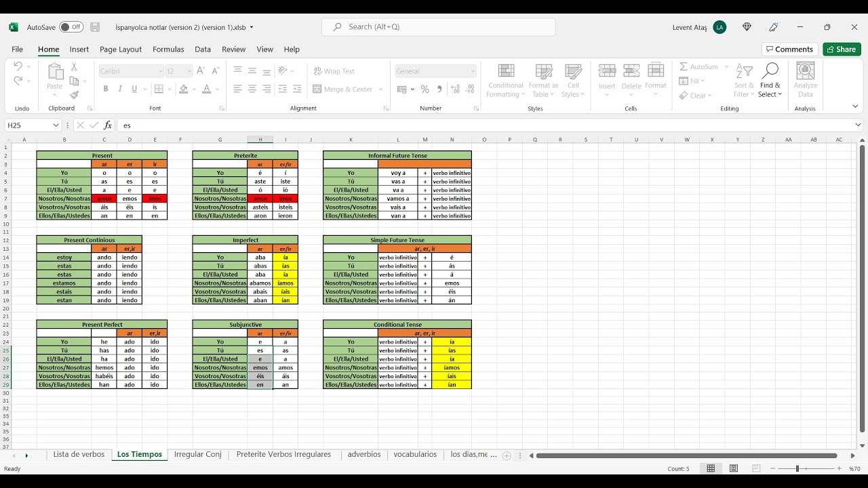Toggle Center alignment
Viewport: 868px width, 488px height.
click(x=252, y=89)
